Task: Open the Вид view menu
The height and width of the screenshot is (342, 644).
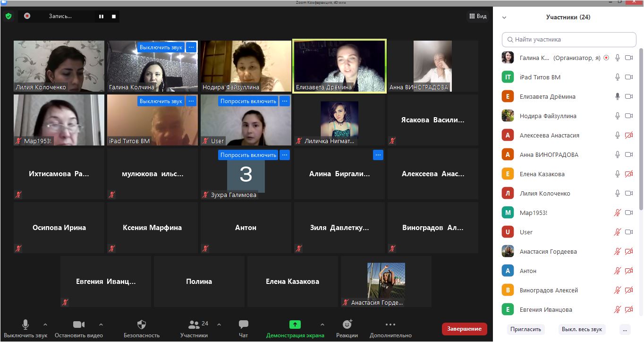Action: point(478,16)
